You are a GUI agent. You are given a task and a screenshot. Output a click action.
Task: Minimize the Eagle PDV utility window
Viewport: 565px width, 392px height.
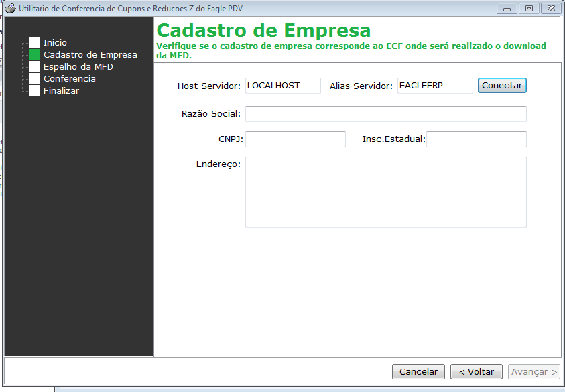[x=507, y=9]
